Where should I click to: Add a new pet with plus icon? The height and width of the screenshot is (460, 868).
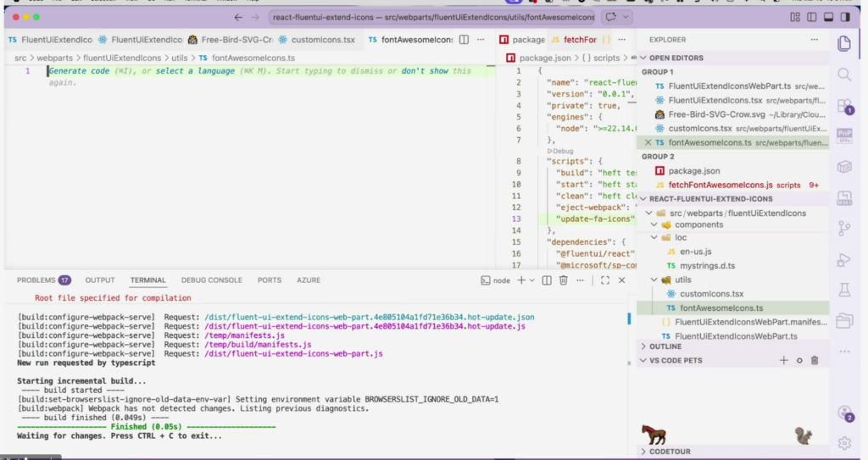pos(784,360)
